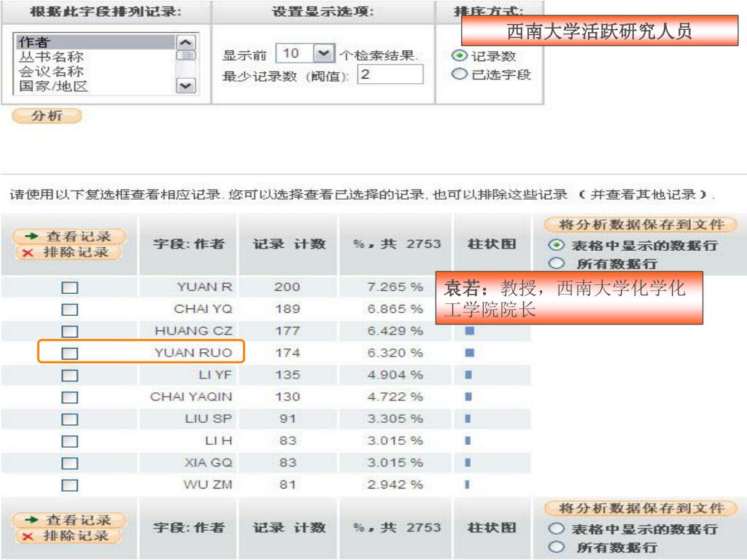
Task: Click top 排除记录 button
Action: point(69,252)
